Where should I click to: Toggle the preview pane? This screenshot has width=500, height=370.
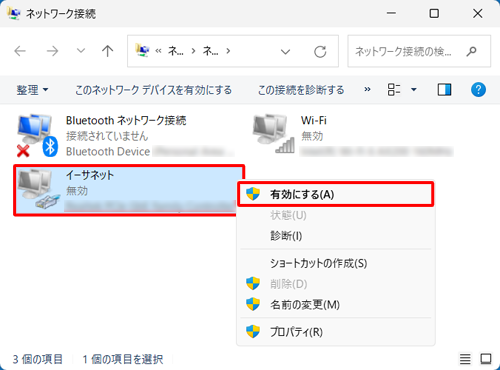tap(444, 89)
